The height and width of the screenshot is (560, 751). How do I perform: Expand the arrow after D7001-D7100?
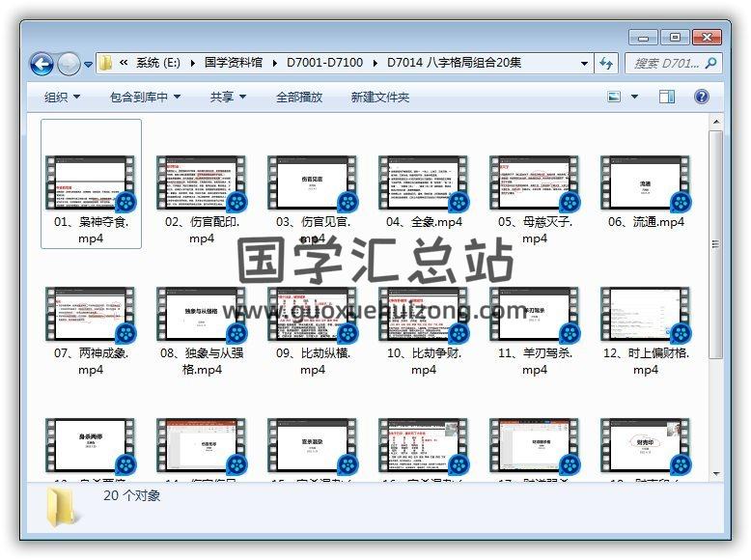pyautogui.click(x=375, y=63)
